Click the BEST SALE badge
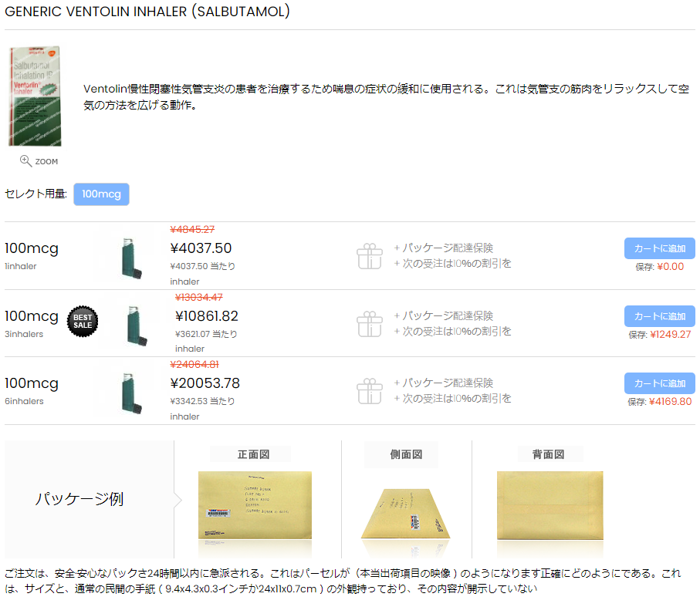 point(83,321)
